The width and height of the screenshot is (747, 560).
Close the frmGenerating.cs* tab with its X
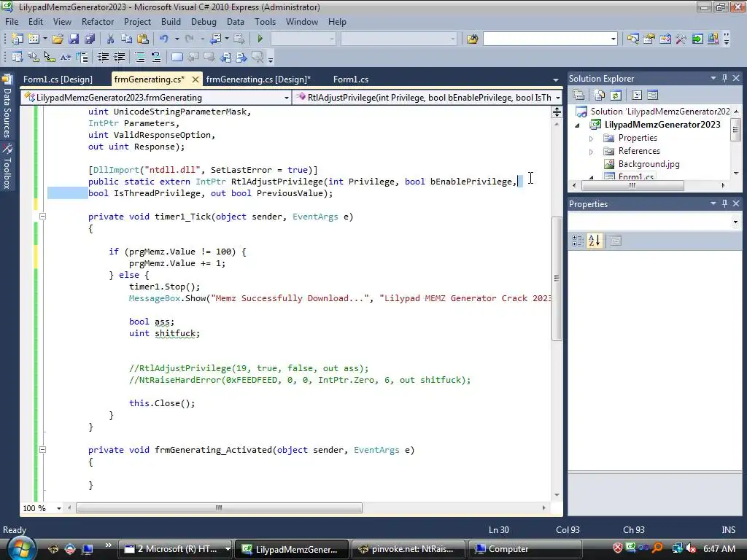pyautogui.click(x=196, y=79)
